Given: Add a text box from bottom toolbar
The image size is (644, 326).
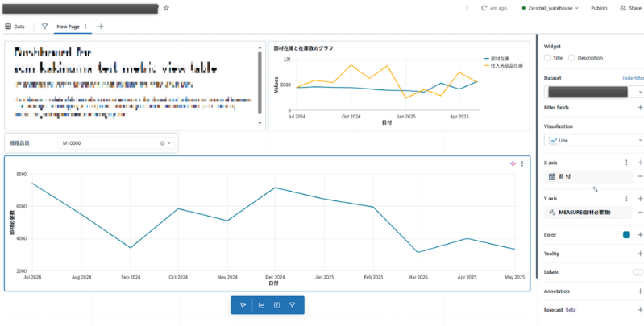Looking at the screenshot, I should click(276, 305).
